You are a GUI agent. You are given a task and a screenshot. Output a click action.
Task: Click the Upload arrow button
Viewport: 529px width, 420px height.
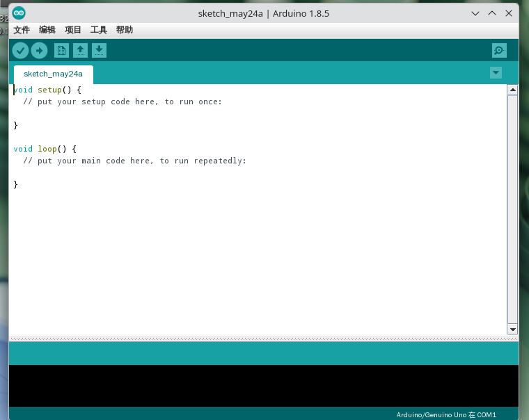(x=39, y=51)
